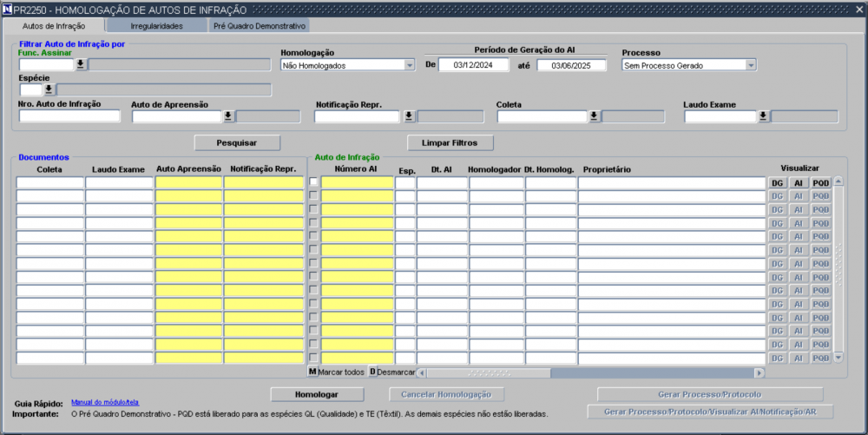Tick the checkbox in the seventh Auto de Infração row
The height and width of the screenshot is (435, 868).
(313, 263)
